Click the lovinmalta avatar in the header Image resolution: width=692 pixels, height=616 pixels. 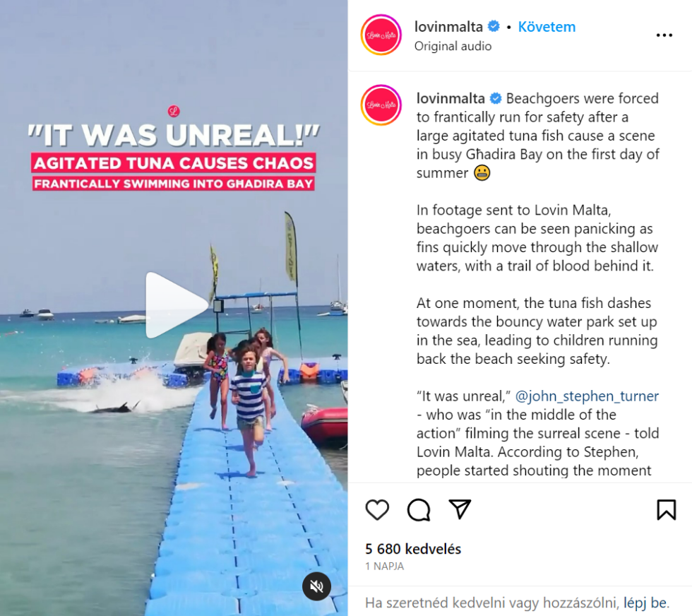(x=381, y=35)
